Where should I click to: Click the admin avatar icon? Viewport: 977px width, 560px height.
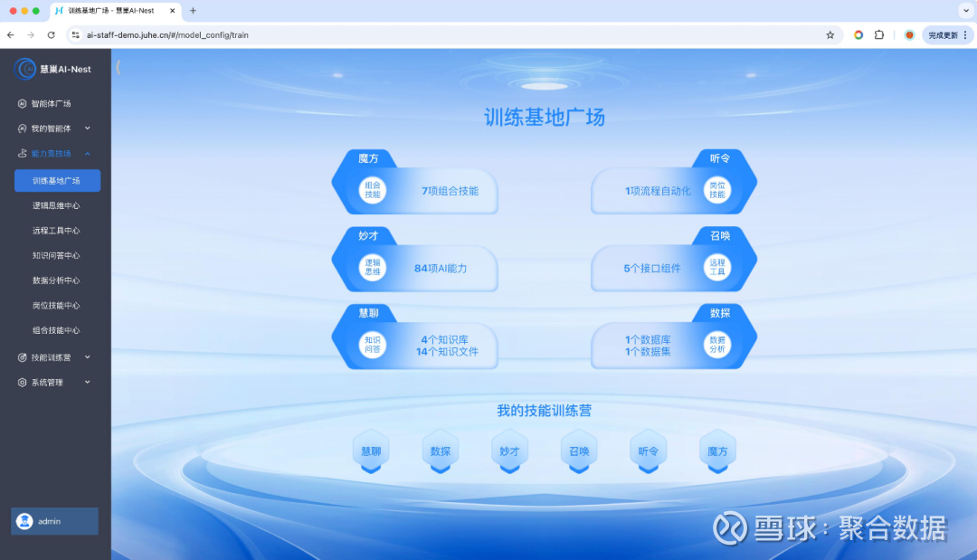(25, 521)
